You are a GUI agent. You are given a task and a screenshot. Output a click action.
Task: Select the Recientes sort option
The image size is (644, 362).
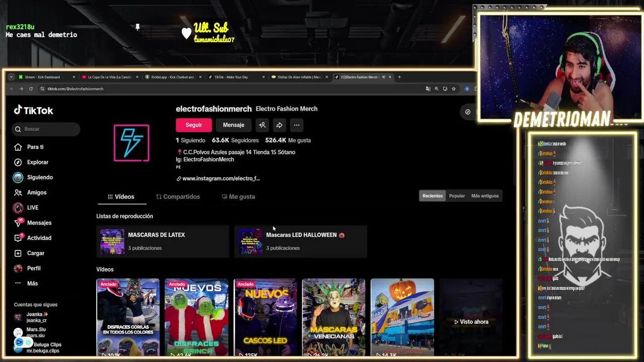(433, 196)
